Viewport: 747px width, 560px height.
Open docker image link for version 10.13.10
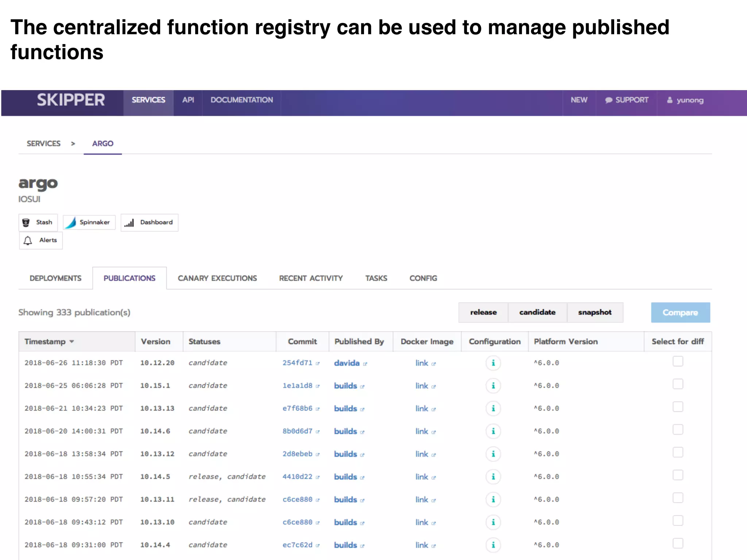tap(422, 522)
